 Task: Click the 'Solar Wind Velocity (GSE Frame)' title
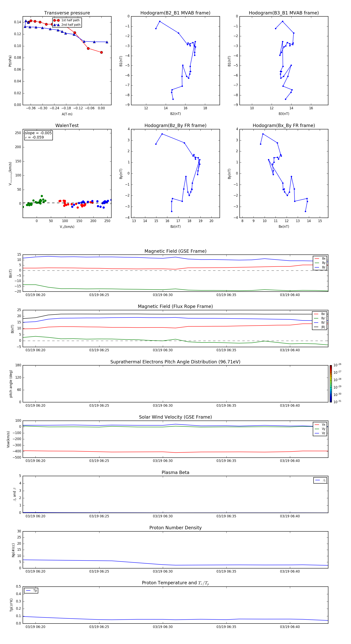click(x=175, y=417)
